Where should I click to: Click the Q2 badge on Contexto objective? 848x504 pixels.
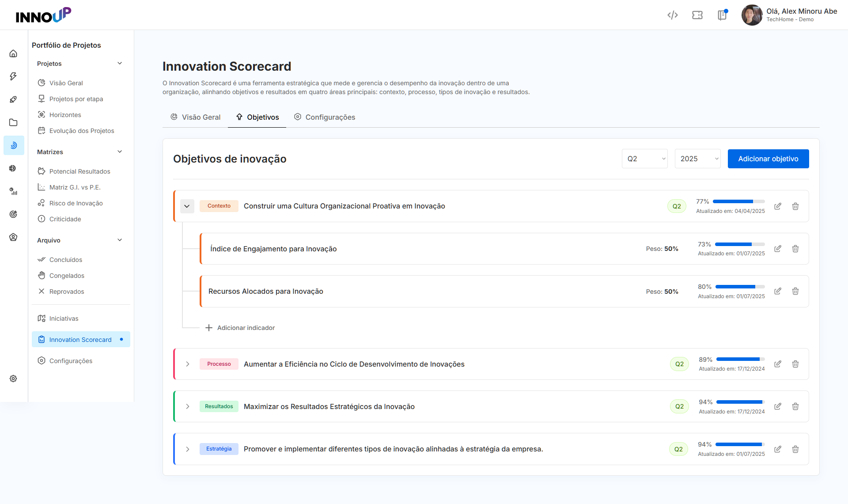677,206
